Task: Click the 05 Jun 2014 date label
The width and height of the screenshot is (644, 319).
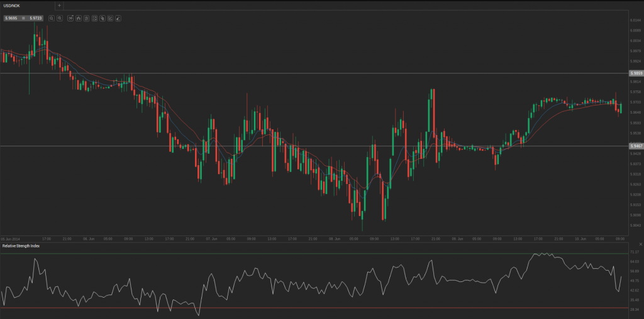Action: (x=11, y=239)
